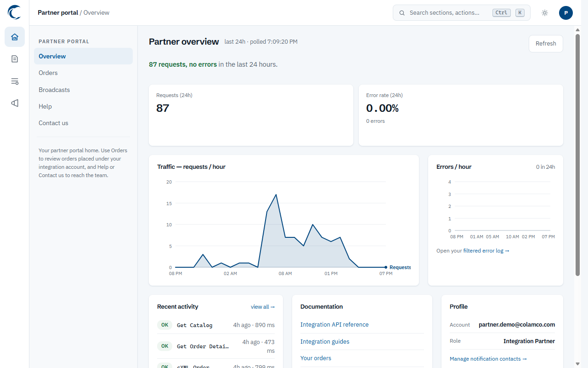Click view all in Recent activity

coord(263,307)
